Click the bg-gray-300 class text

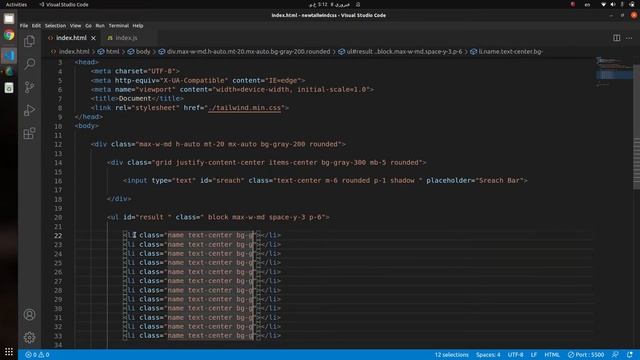tap(343, 162)
